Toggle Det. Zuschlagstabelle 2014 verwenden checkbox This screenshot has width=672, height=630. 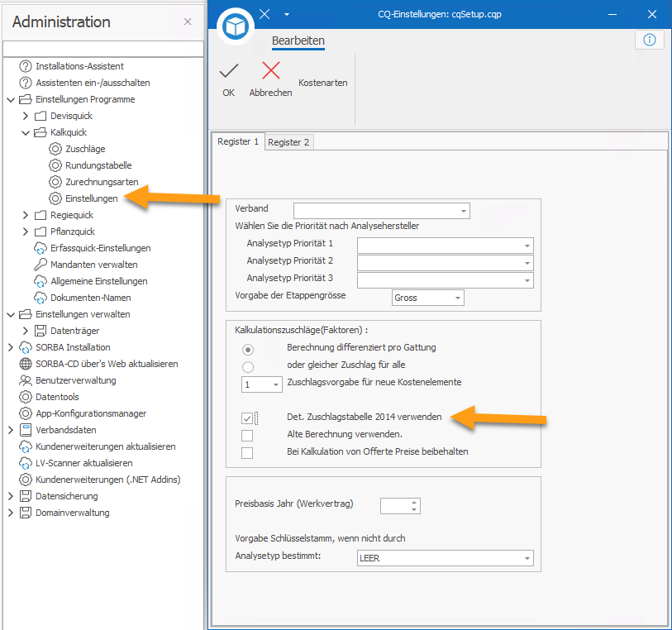pos(247,418)
